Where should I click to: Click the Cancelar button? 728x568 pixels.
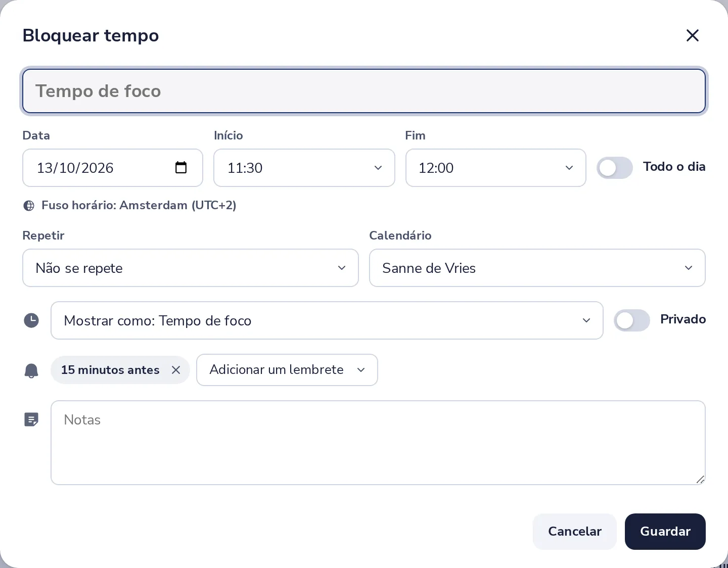[x=575, y=532]
